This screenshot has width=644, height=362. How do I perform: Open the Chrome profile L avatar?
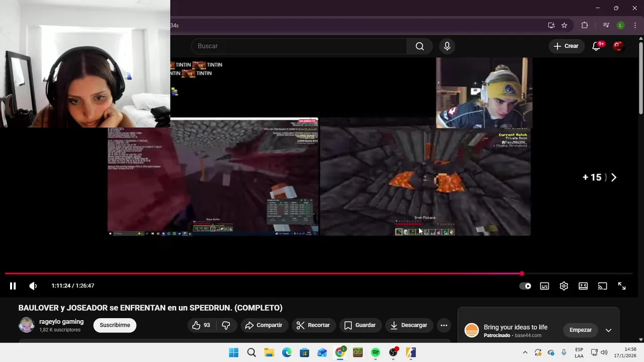click(621, 25)
